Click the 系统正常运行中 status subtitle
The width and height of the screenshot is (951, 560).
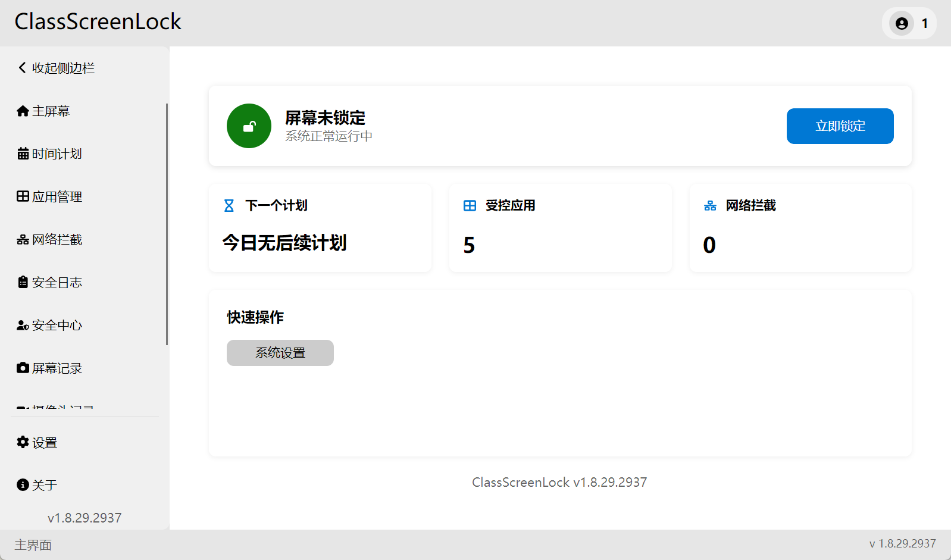tap(329, 136)
